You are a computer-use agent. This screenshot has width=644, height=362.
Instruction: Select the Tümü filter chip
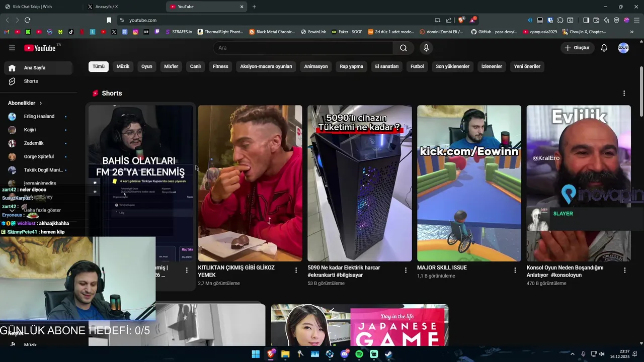(99, 66)
